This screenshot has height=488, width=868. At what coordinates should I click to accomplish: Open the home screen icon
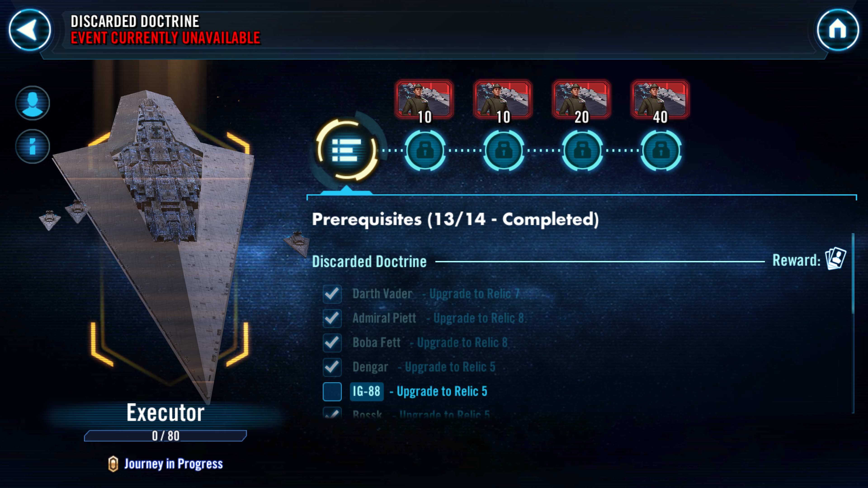tap(838, 30)
